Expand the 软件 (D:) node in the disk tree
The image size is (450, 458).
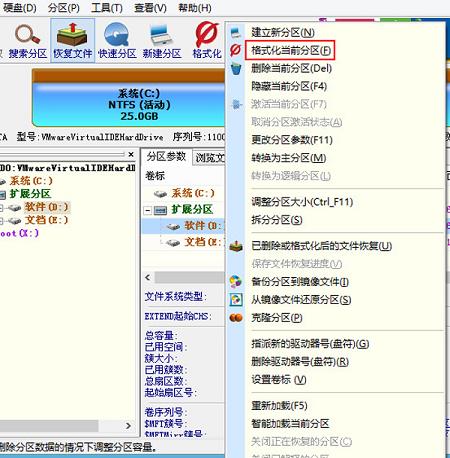[1, 208]
